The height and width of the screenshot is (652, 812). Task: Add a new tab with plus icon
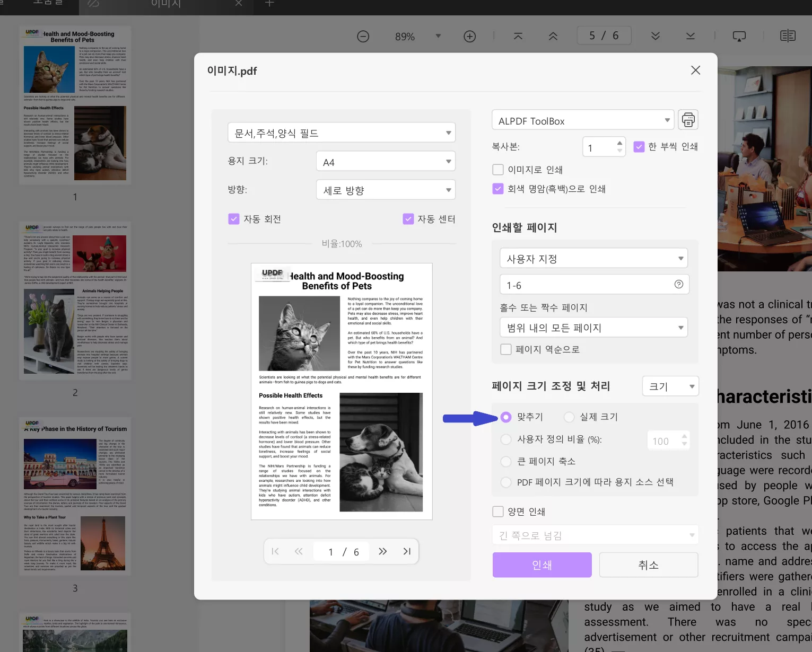click(x=269, y=3)
